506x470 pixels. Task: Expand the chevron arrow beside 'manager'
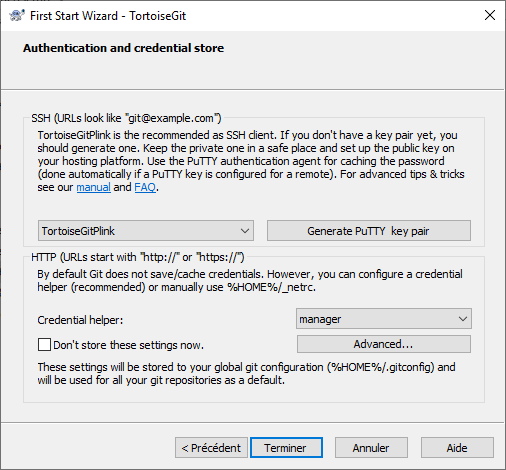462,319
